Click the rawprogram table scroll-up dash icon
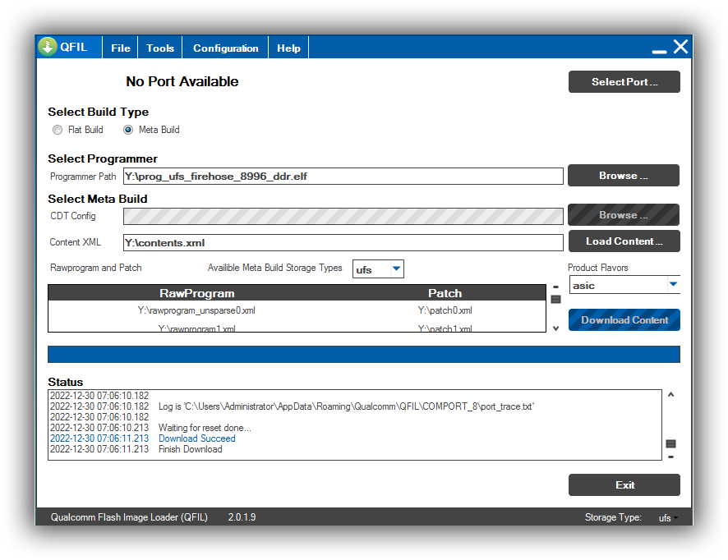 click(555, 287)
